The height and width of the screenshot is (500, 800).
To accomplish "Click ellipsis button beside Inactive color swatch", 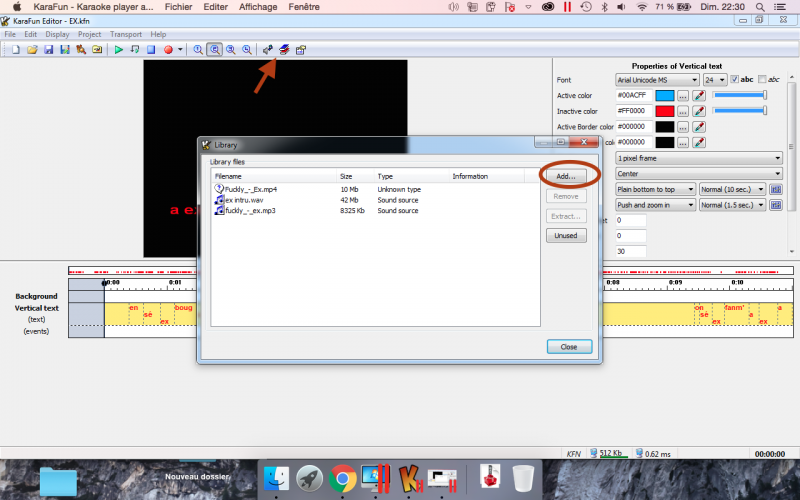I will (x=683, y=111).
